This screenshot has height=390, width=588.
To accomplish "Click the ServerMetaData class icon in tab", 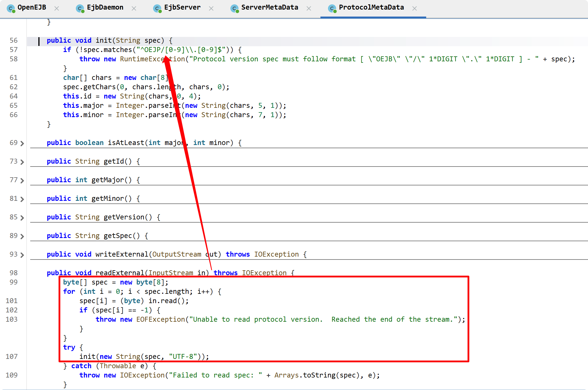I will tap(234, 8).
